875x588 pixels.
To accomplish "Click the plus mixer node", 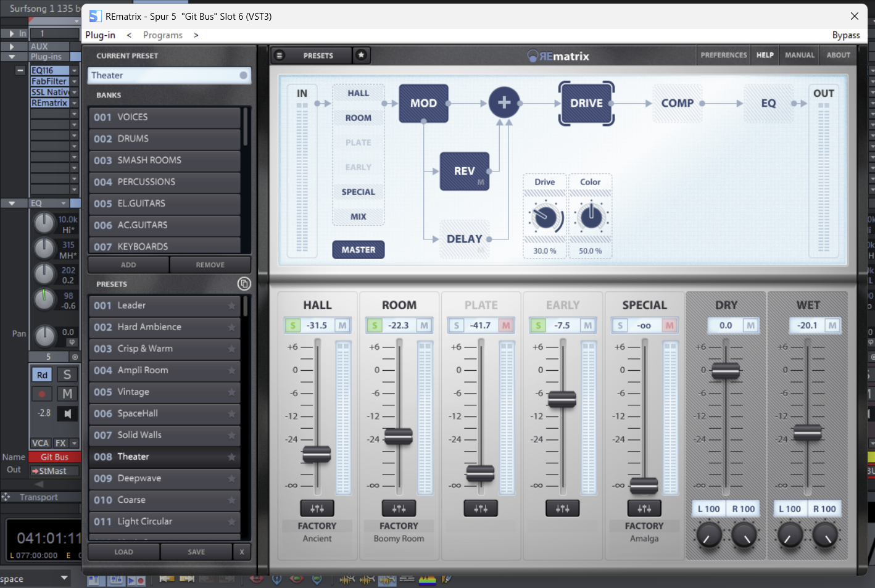I will click(504, 103).
